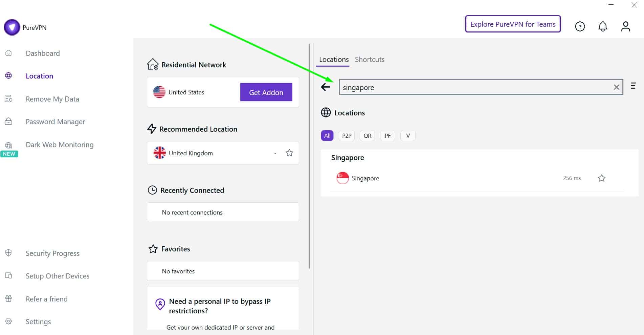
Task: Clear the singapore search text
Action: (x=617, y=87)
